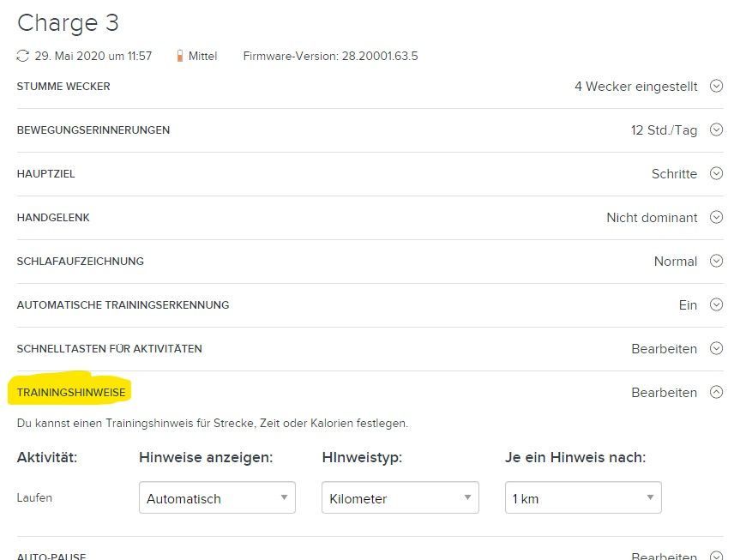Click the HAUPTZIEL row label
The image size is (734, 560).
pyautogui.click(x=46, y=174)
